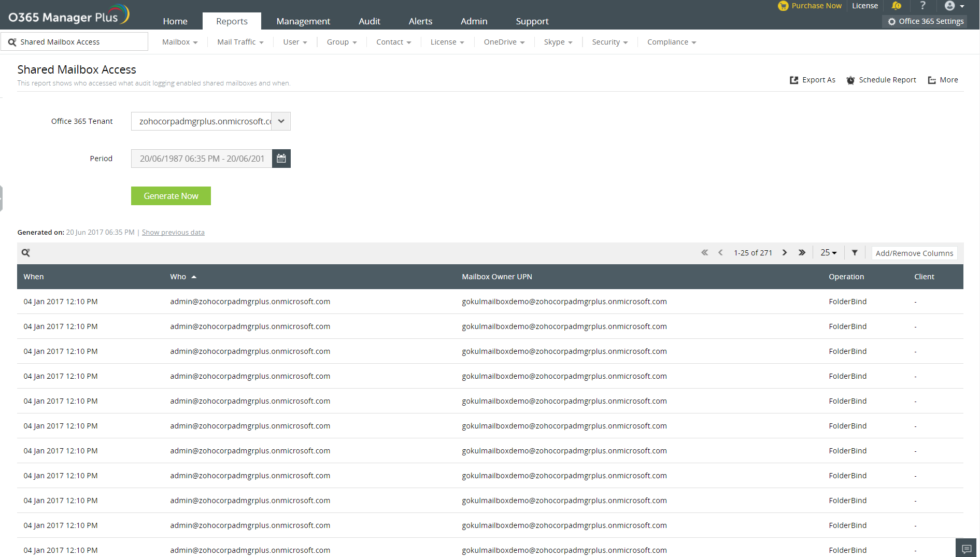Viewport: 980px width, 557px height.
Task: Click the Generate Now button
Action: pos(171,196)
